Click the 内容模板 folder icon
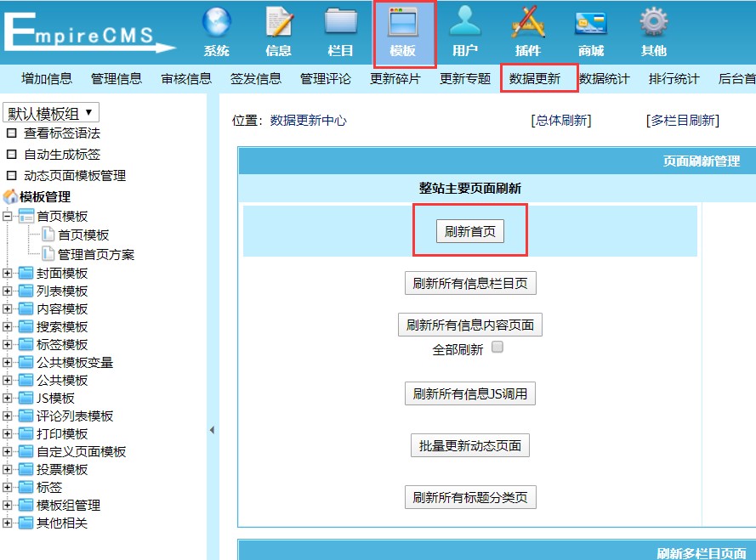 tap(26, 309)
